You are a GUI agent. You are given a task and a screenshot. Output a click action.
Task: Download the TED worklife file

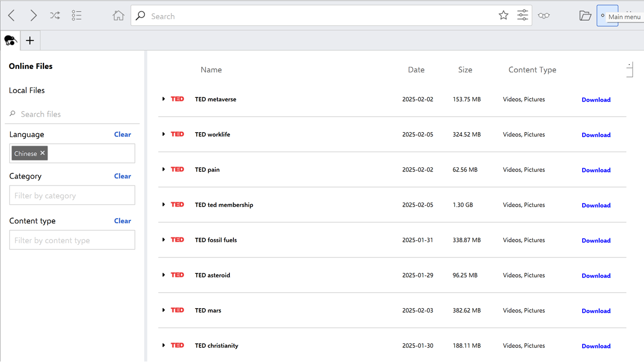(x=596, y=135)
